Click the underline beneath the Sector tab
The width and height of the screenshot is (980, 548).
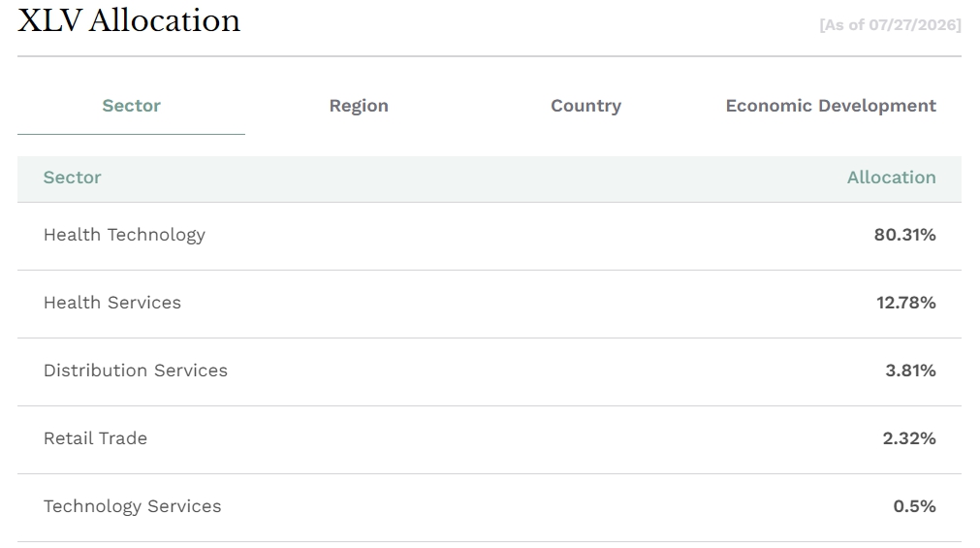click(x=131, y=134)
